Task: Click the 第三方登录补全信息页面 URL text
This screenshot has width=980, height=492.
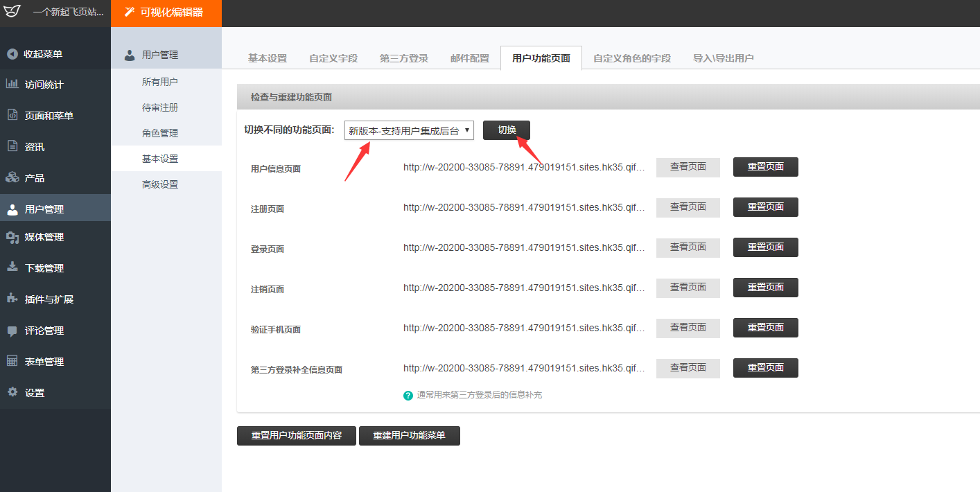Action: (524, 368)
